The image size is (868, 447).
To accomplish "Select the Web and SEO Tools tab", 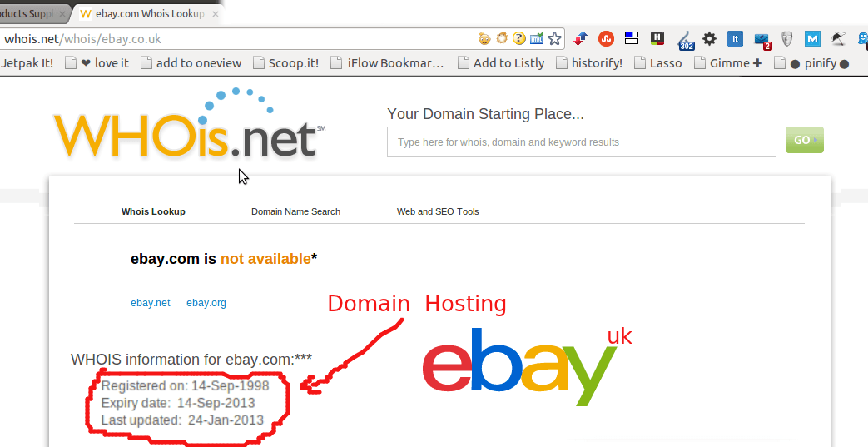I will coord(438,211).
